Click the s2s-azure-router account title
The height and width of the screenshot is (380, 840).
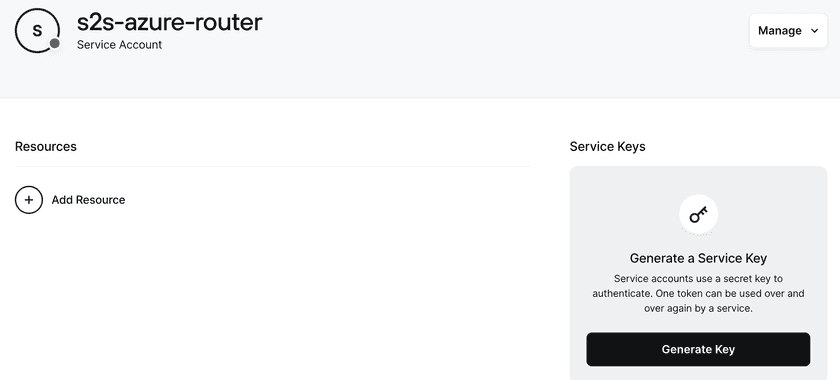click(169, 22)
